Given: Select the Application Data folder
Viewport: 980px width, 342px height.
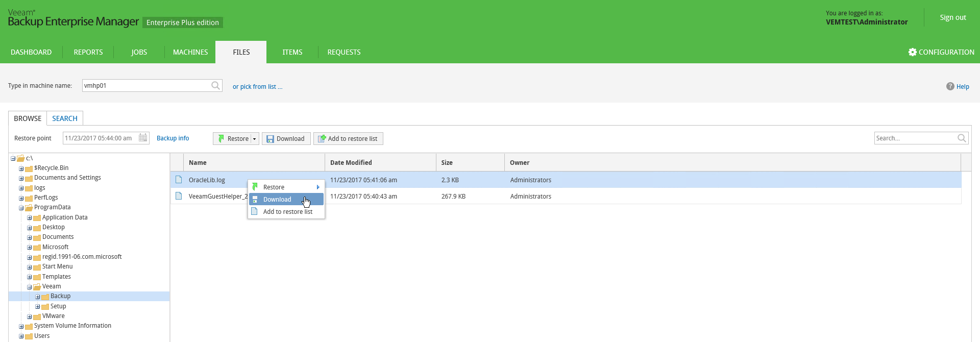Looking at the screenshot, I should pos(65,217).
